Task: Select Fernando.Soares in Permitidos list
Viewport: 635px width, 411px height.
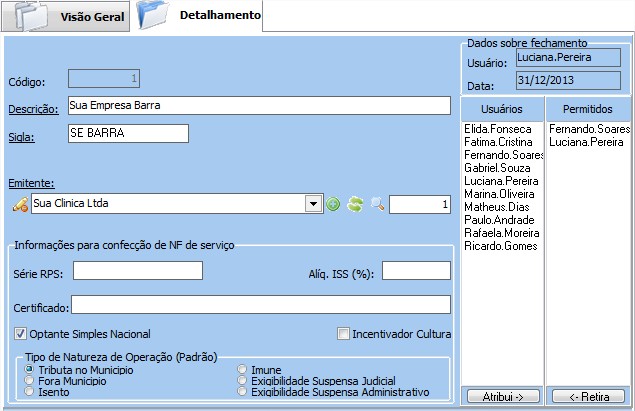Action: [589, 129]
